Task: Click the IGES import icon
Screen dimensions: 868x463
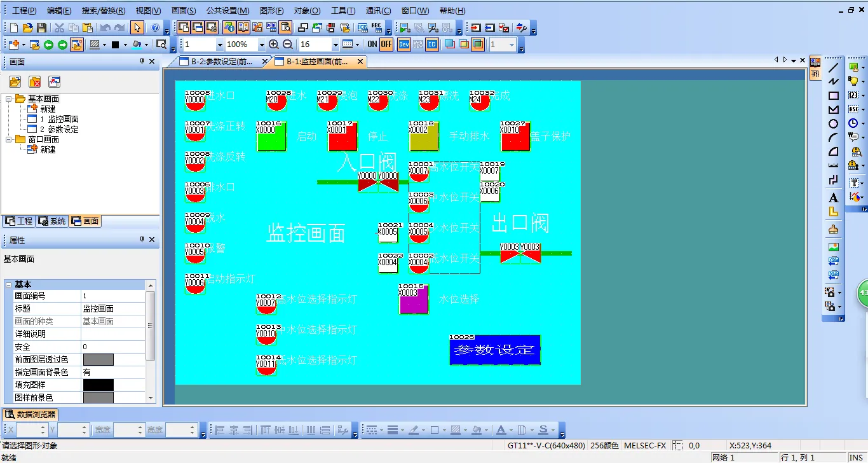Action: [x=834, y=275]
